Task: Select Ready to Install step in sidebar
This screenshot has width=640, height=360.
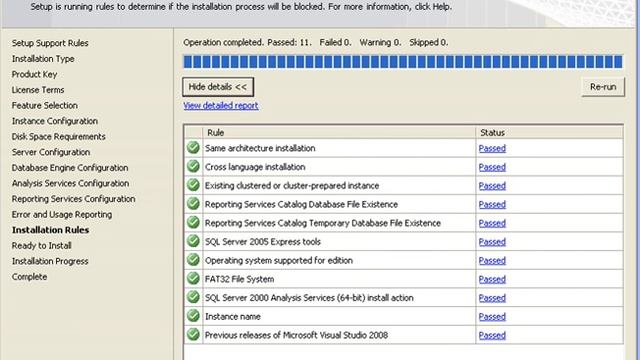Action: point(42,245)
